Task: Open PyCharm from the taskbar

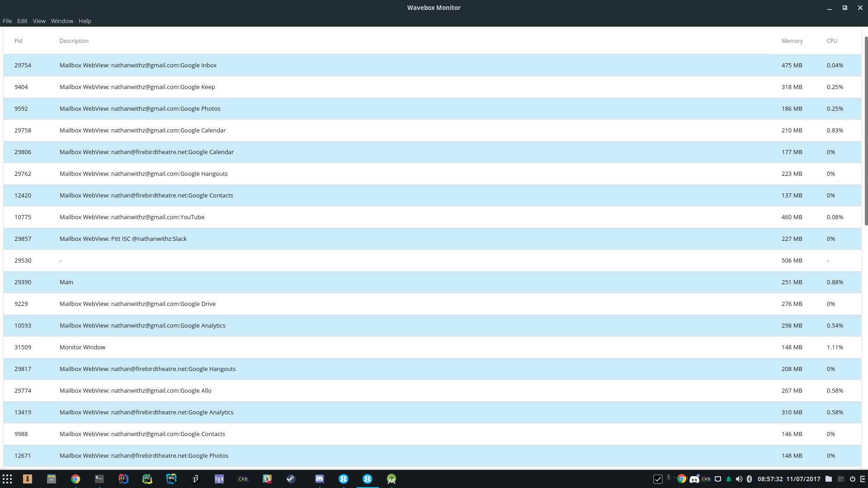Action: 147,479
